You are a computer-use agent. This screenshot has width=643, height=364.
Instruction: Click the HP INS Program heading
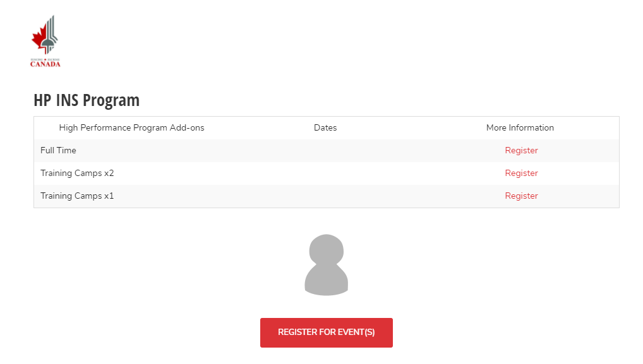coord(87,100)
